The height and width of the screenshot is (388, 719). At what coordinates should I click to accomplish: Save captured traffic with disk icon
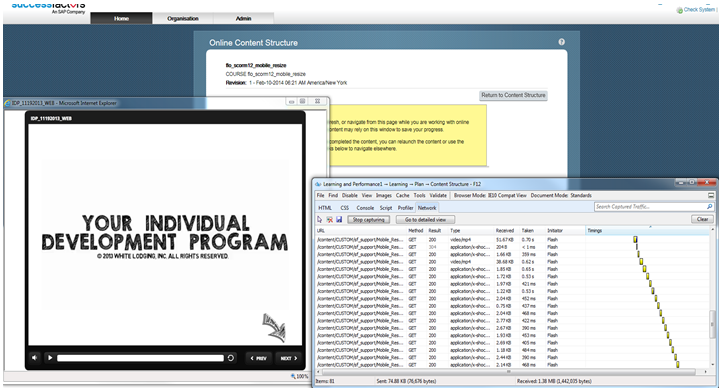pyautogui.click(x=339, y=220)
